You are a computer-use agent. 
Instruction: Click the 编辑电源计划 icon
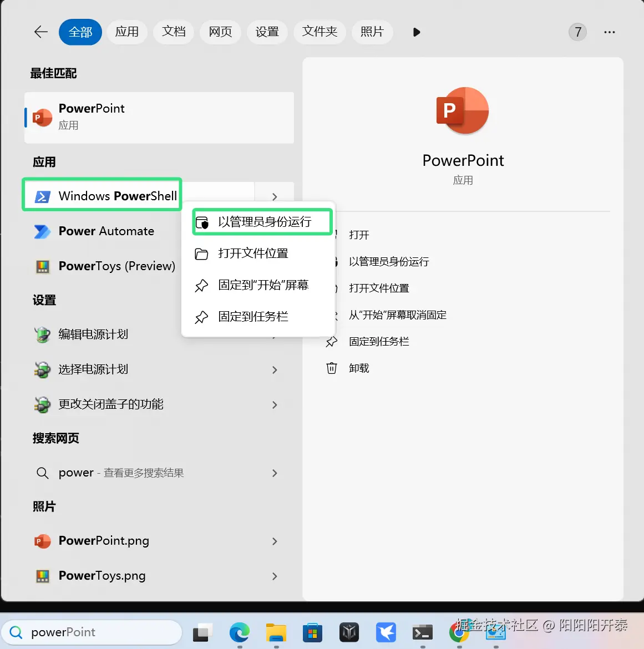(42, 334)
